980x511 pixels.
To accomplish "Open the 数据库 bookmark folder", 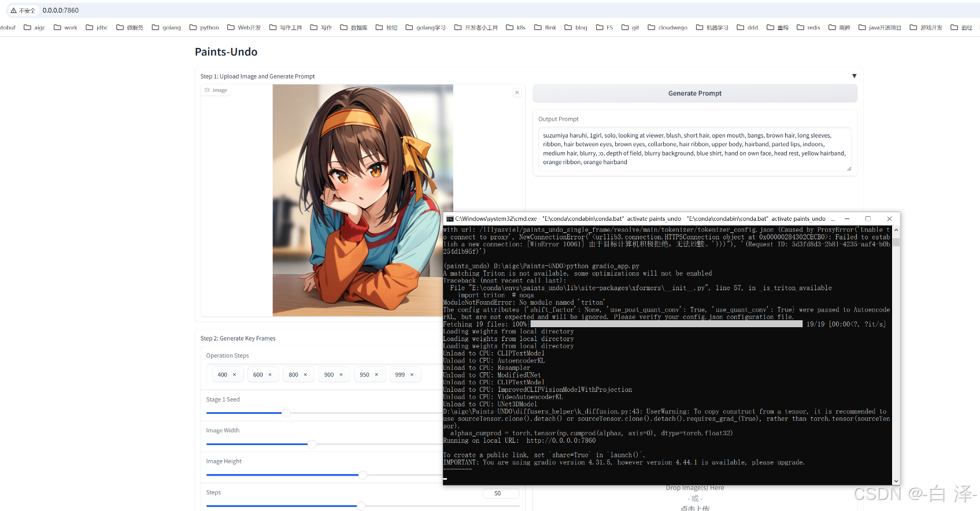I will point(354,27).
